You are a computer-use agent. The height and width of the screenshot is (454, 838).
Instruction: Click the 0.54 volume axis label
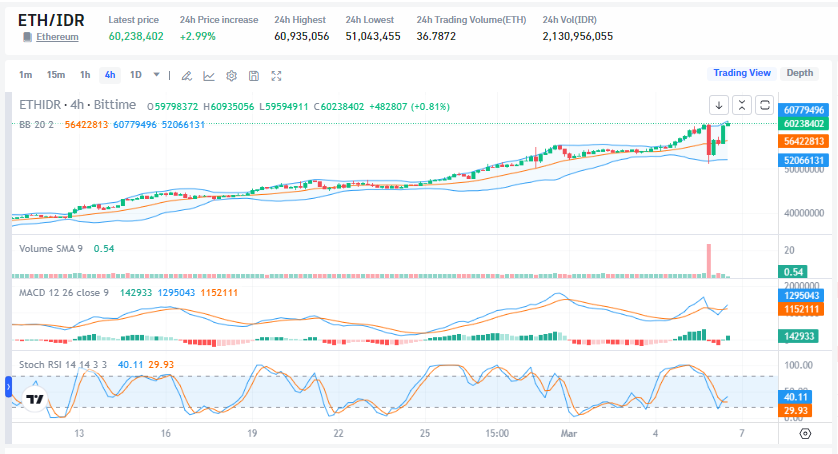793,272
